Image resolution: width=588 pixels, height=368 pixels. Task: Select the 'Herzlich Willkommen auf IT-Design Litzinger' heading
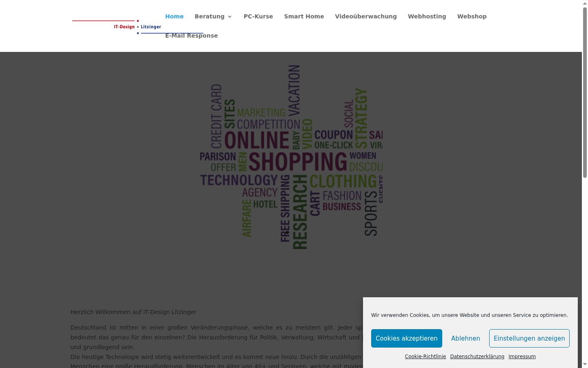tap(134, 312)
